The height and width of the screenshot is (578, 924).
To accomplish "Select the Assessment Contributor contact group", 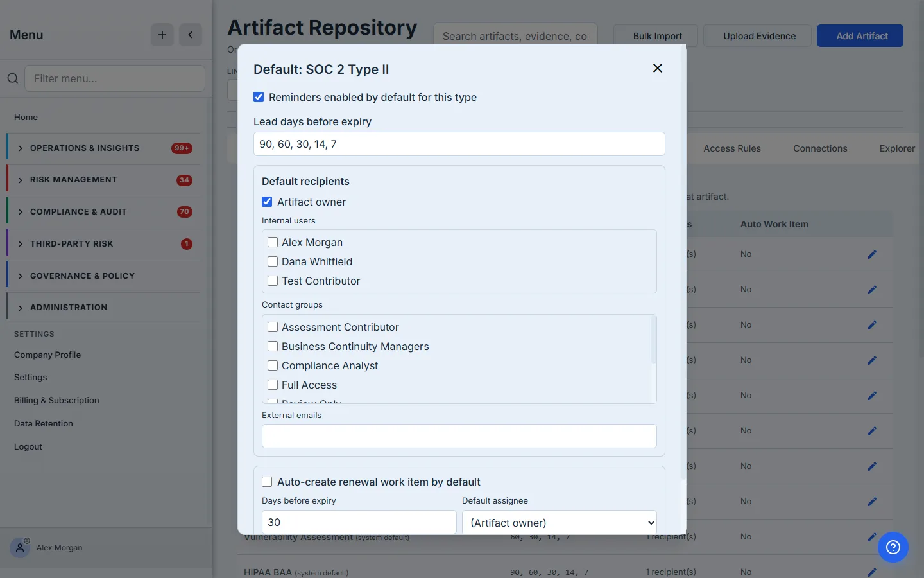I will (x=273, y=327).
